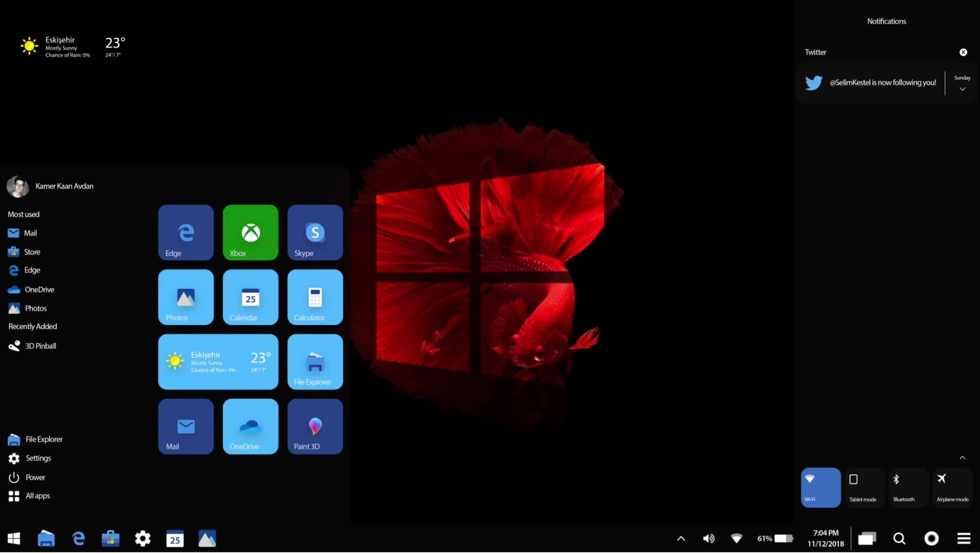This screenshot has width=980, height=554.
Task: Open the OneDrive tile
Action: 250,425
